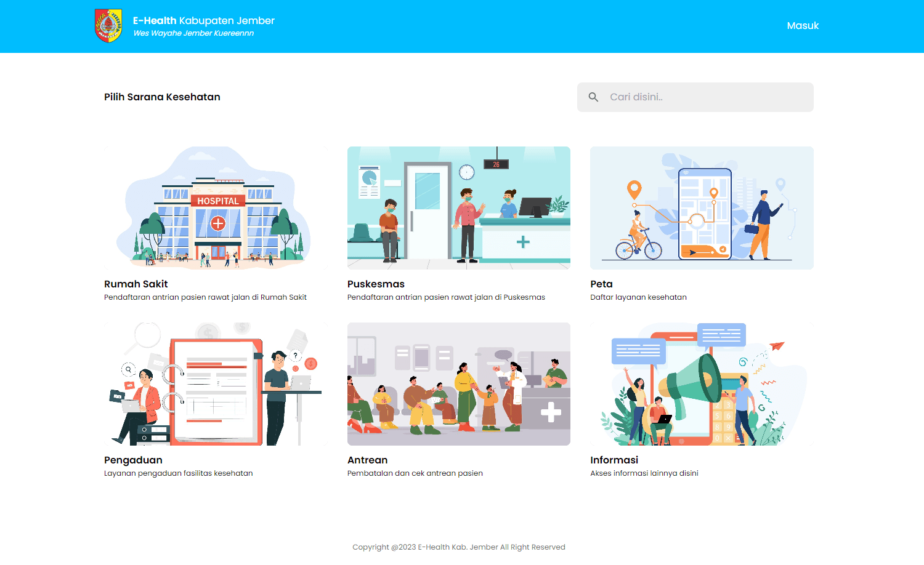This screenshot has width=924, height=565.
Task: Select the Pengaduan heading
Action: click(x=133, y=460)
